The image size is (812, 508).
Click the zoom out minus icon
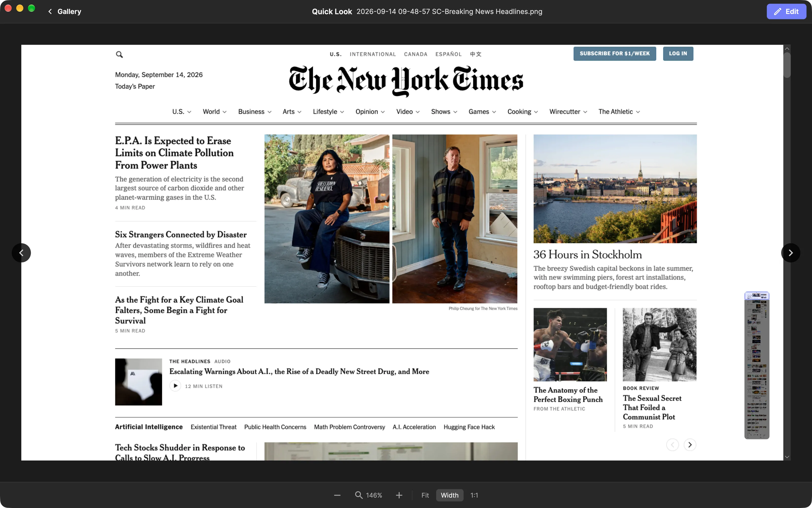click(337, 495)
